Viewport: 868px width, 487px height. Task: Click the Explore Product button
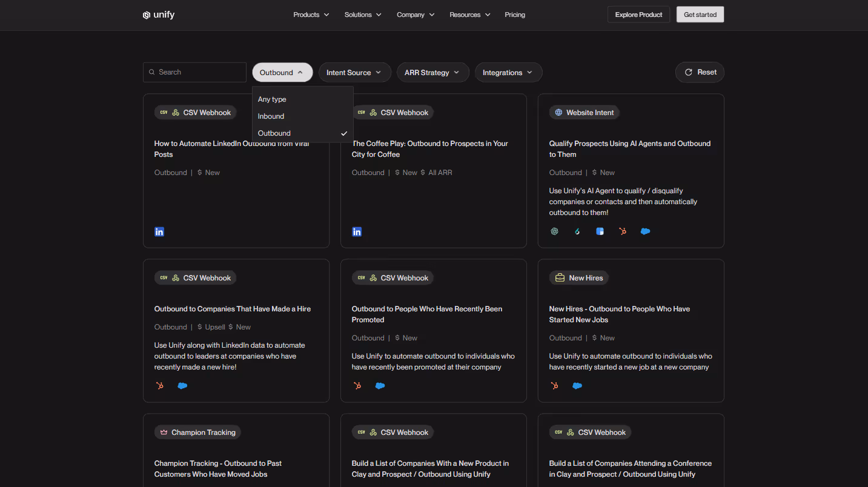[x=639, y=15]
